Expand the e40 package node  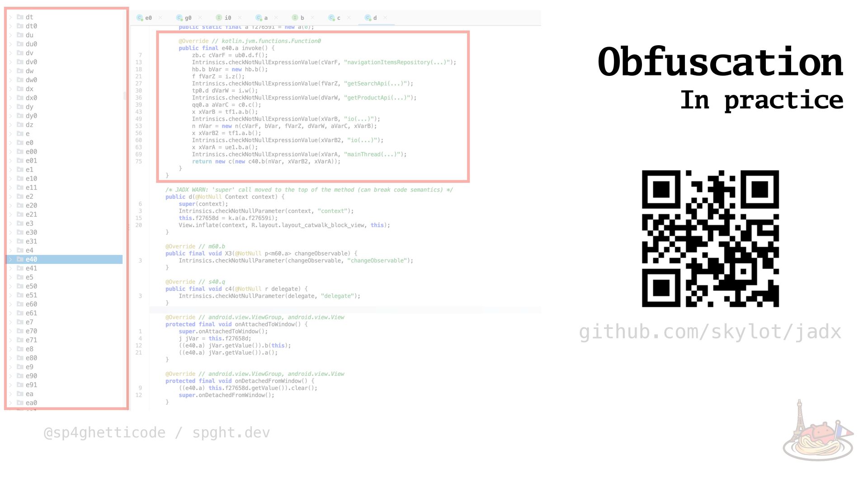pos(10,259)
